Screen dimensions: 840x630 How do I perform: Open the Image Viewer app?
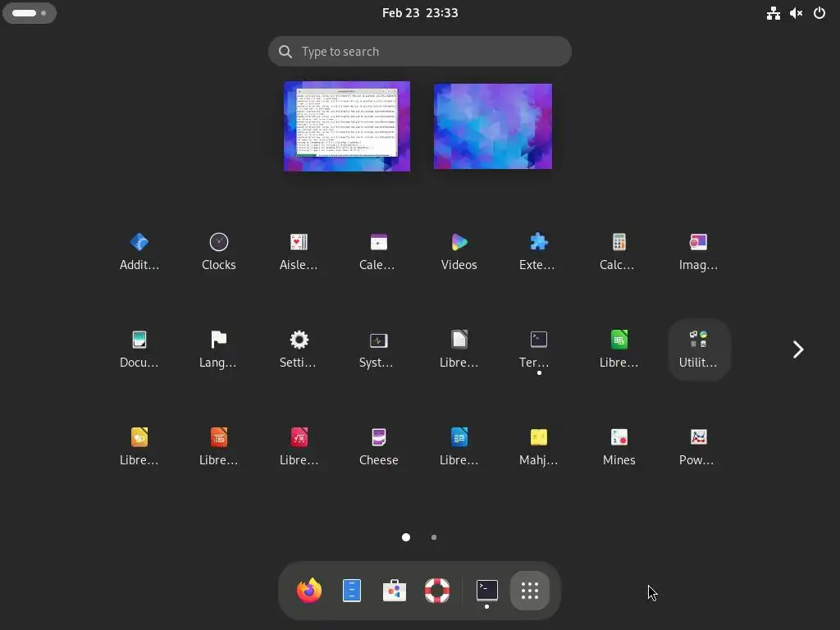point(699,251)
